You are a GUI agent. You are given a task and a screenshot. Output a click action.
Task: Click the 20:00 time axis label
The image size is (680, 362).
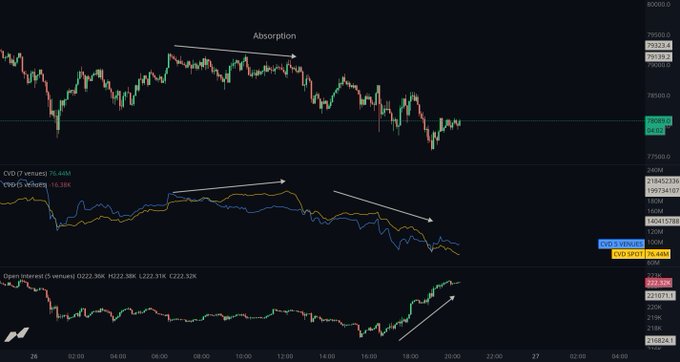click(x=452, y=356)
